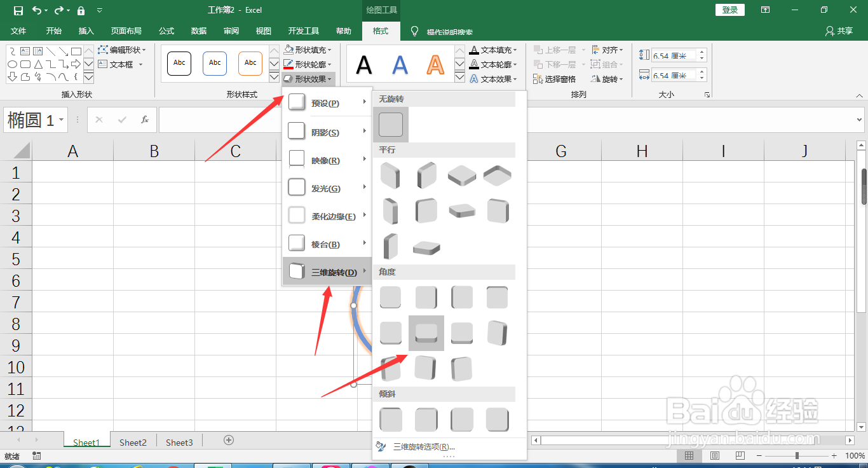Open the 旋转 rotate dropdown

(x=607, y=79)
